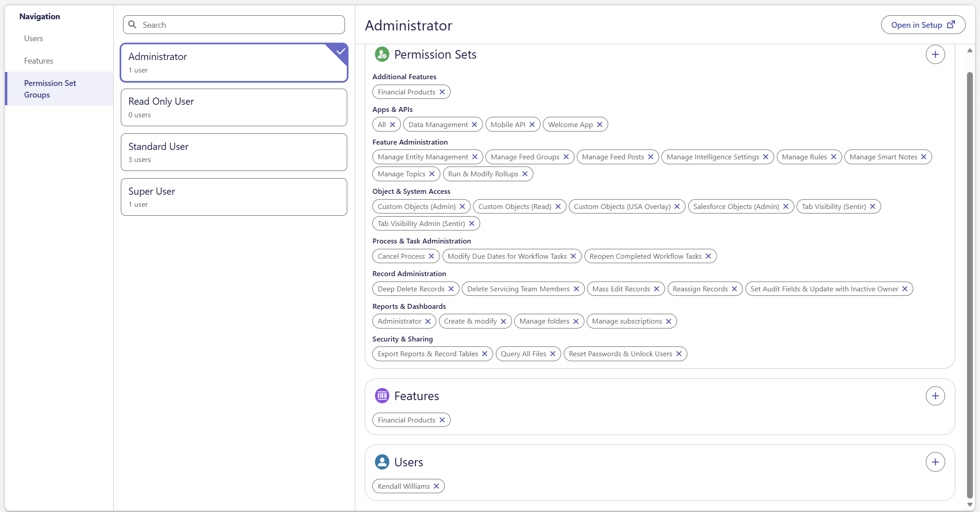Remove Modify Due Dates for Workflow Tasks
This screenshot has width=980, height=512.
(573, 256)
